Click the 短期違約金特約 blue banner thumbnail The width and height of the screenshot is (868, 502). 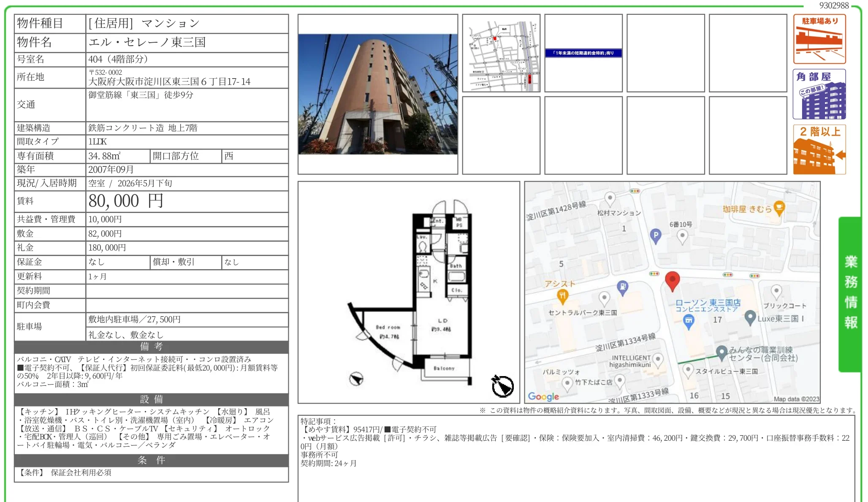583,53
